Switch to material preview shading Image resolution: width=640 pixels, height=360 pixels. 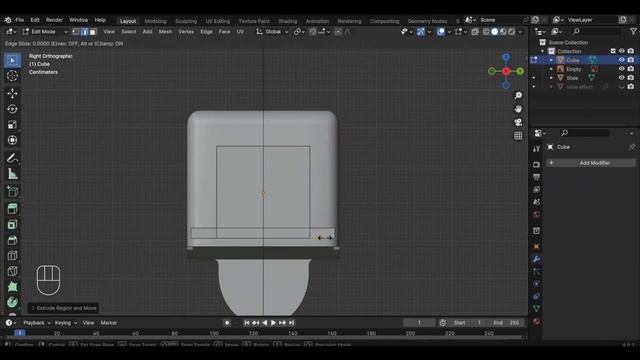[503, 31]
